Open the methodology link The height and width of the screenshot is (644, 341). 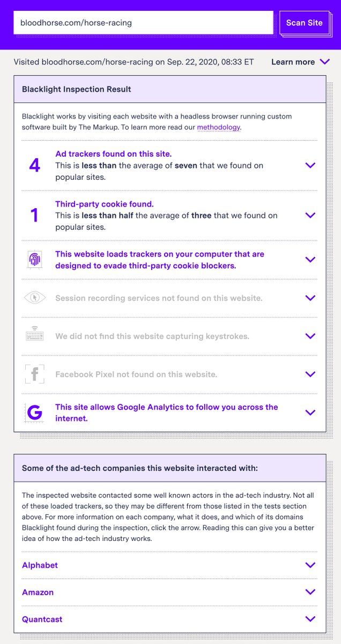click(x=219, y=127)
